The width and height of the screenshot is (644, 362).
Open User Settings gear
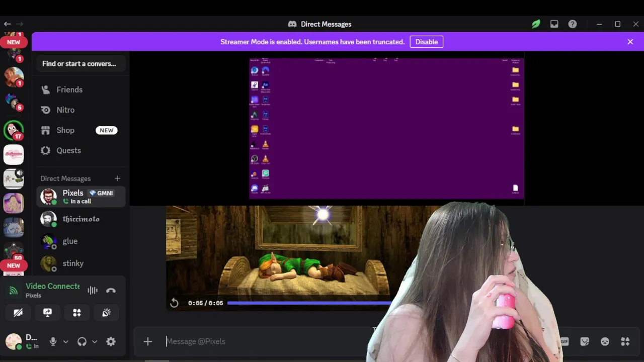pyautogui.click(x=111, y=341)
